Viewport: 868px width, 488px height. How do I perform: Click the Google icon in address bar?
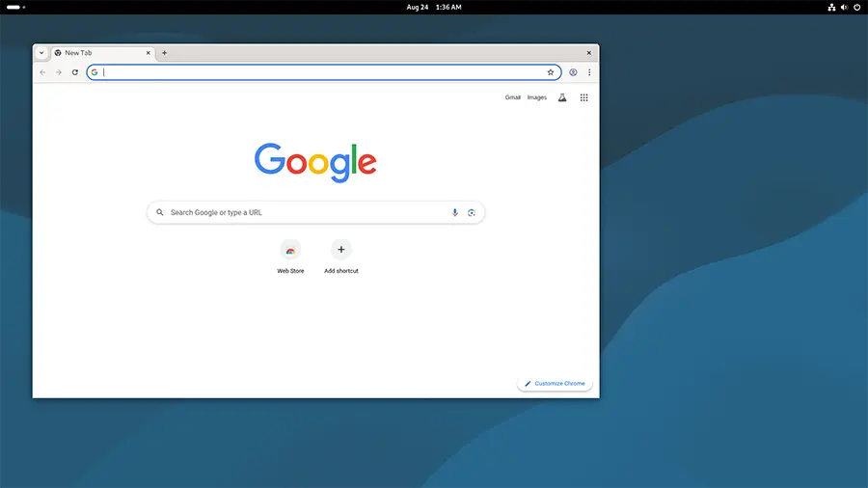[x=95, y=72]
